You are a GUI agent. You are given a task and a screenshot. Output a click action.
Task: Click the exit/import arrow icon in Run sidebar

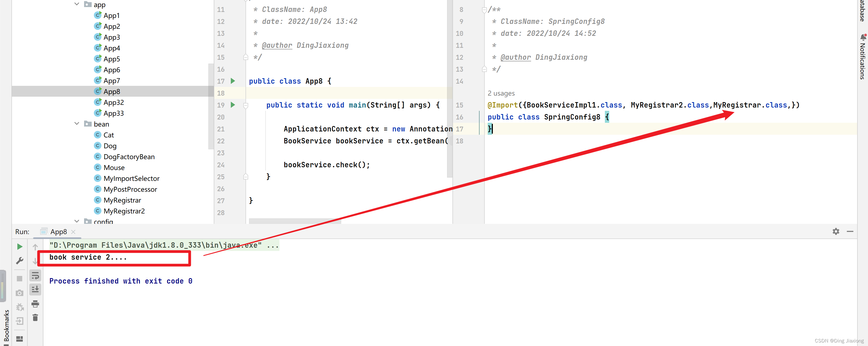[20, 321]
